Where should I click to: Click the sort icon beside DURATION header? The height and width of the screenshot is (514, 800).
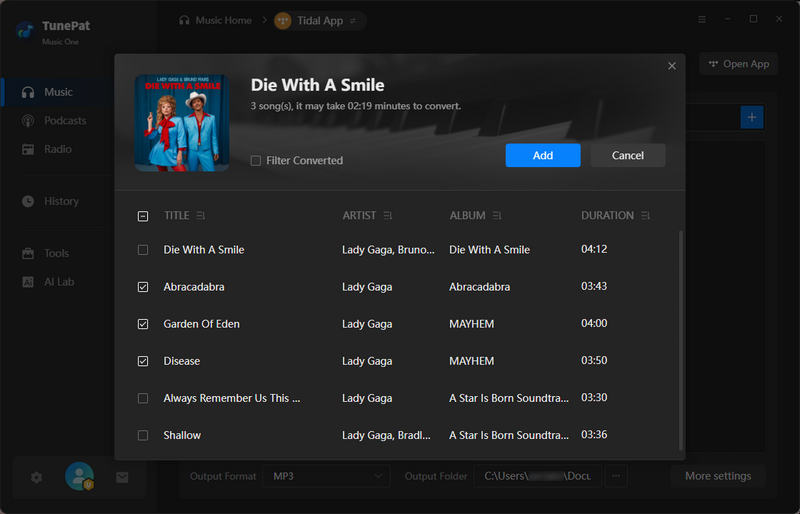pyautogui.click(x=646, y=216)
